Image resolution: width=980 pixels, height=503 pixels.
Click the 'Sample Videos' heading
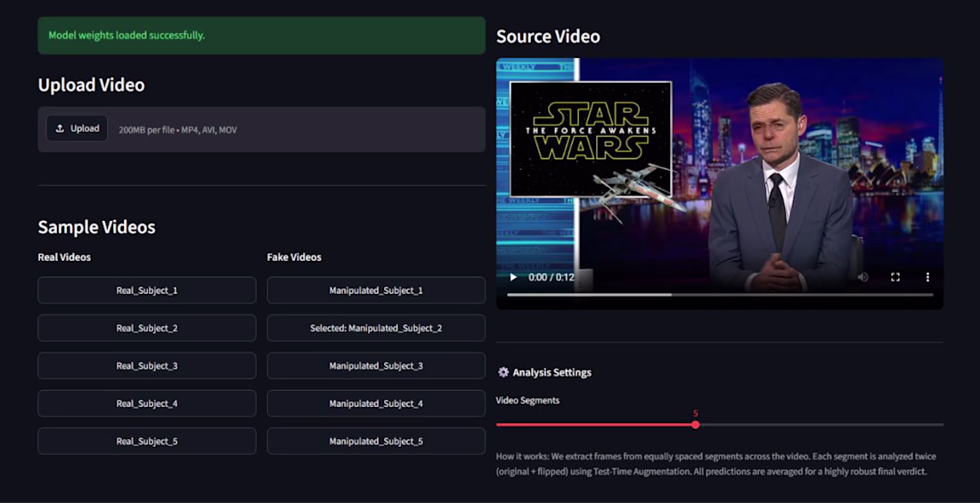97,227
